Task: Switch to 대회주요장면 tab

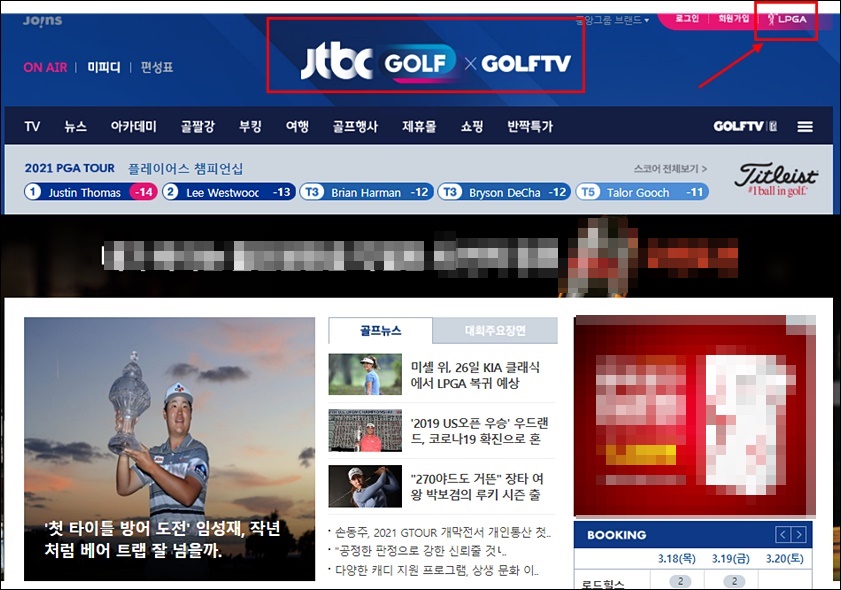Action: pyautogui.click(x=495, y=330)
